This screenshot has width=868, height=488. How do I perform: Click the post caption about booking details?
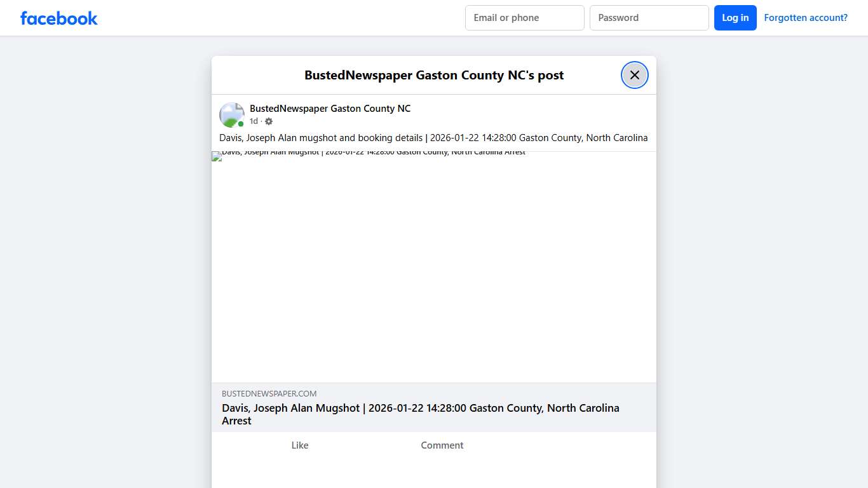click(x=433, y=138)
